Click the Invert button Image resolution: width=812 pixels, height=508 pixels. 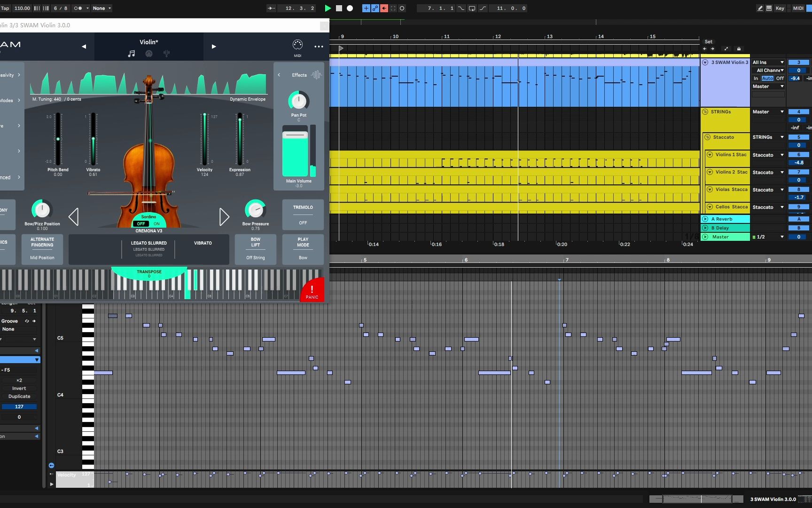(x=19, y=389)
